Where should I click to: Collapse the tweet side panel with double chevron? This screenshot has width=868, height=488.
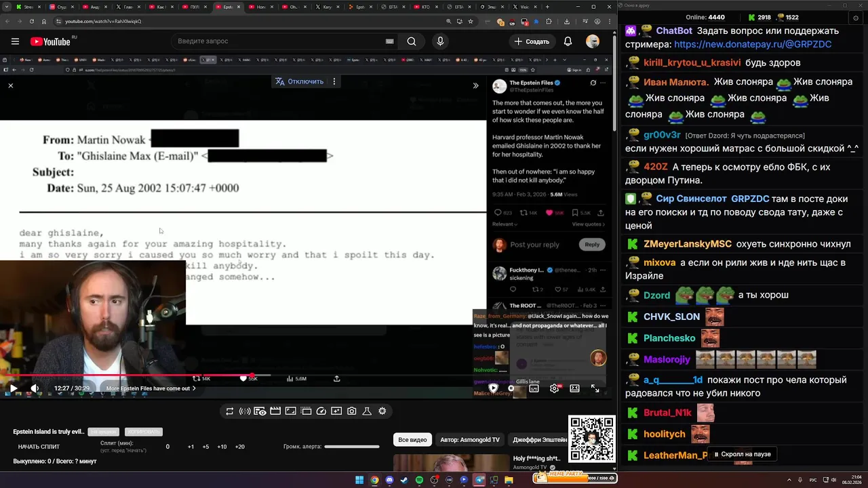click(475, 85)
